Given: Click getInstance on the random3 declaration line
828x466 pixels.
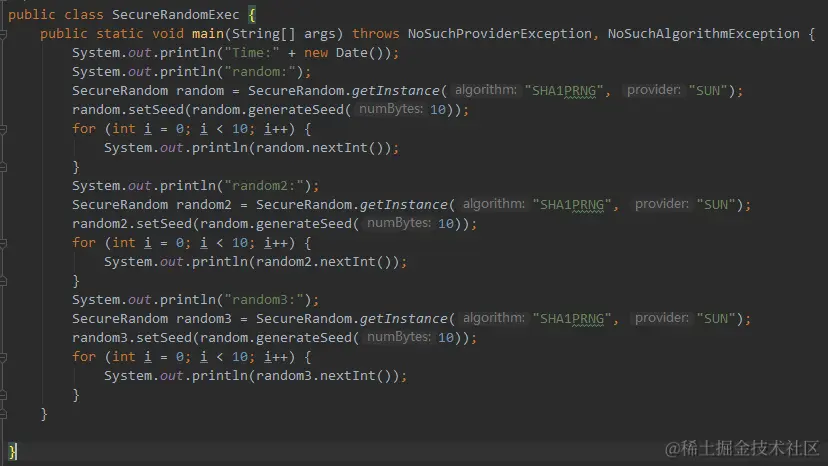Looking at the screenshot, I should pos(403,319).
